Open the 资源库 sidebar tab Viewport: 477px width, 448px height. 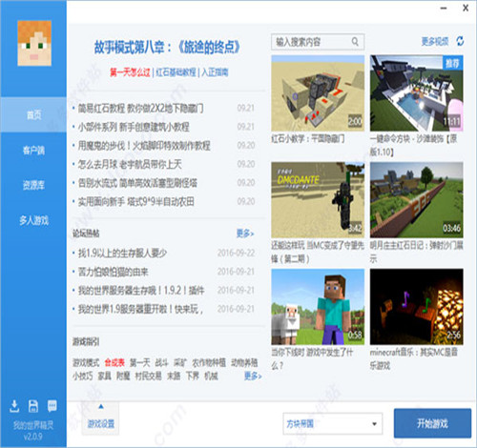point(33,185)
